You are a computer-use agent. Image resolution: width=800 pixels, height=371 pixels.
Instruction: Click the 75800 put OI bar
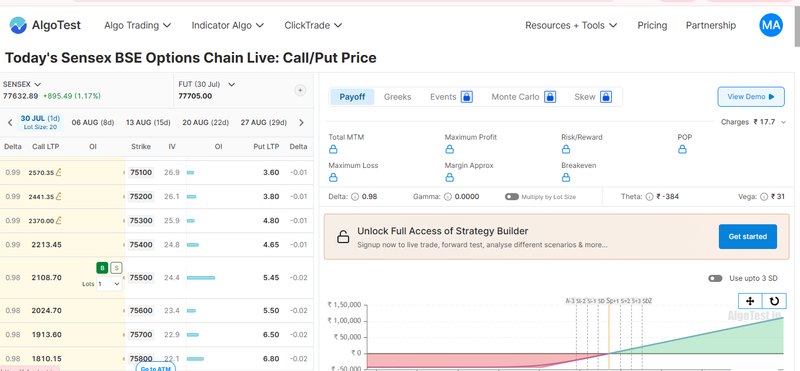click(195, 359)
